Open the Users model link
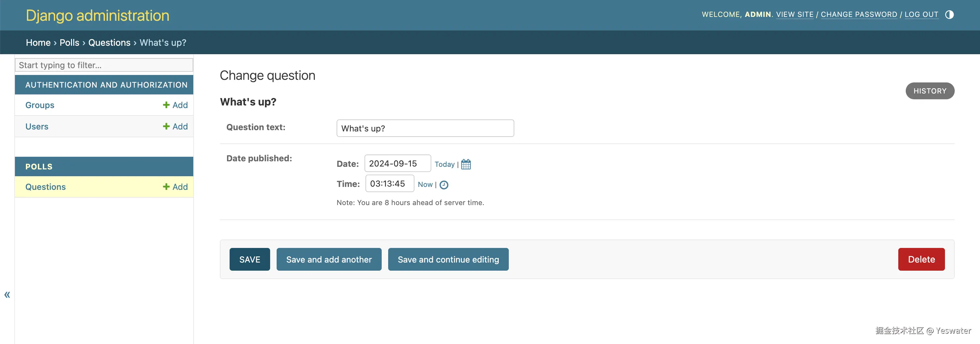 coord(37,126)
